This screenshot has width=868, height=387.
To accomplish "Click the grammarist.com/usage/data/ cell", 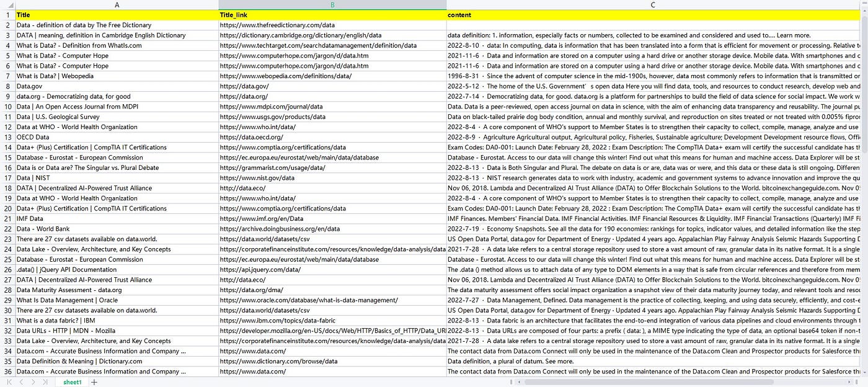I will pyautogui.click(x=332, y=167).
